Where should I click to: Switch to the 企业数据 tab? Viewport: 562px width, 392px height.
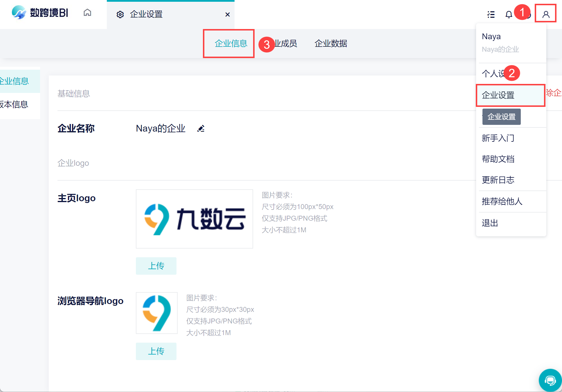click(x=331, y=44)
